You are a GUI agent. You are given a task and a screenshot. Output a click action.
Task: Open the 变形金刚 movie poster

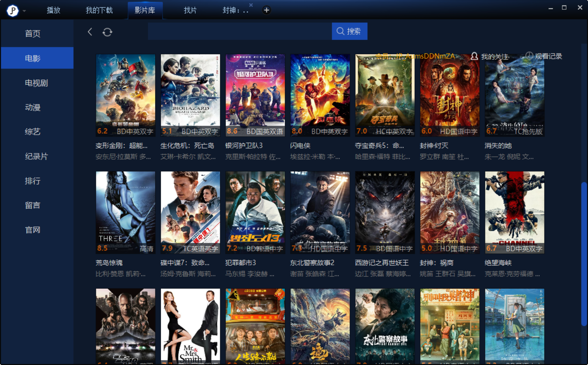click(x=126, y=95)
